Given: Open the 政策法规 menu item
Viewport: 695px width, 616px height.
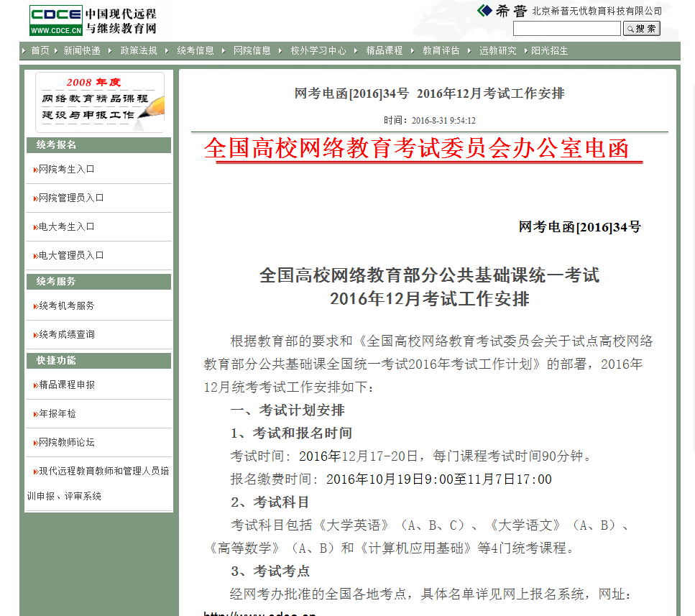Looking at the screenshot, I should tap(138, 51).
